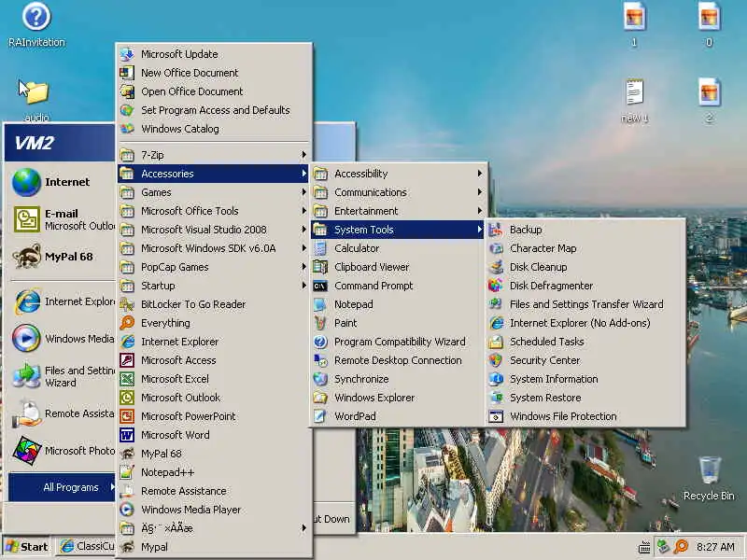Viewport: 747px width, 560px height.
Task: Launch Microsoft Excel
Action: click(214, 379)
